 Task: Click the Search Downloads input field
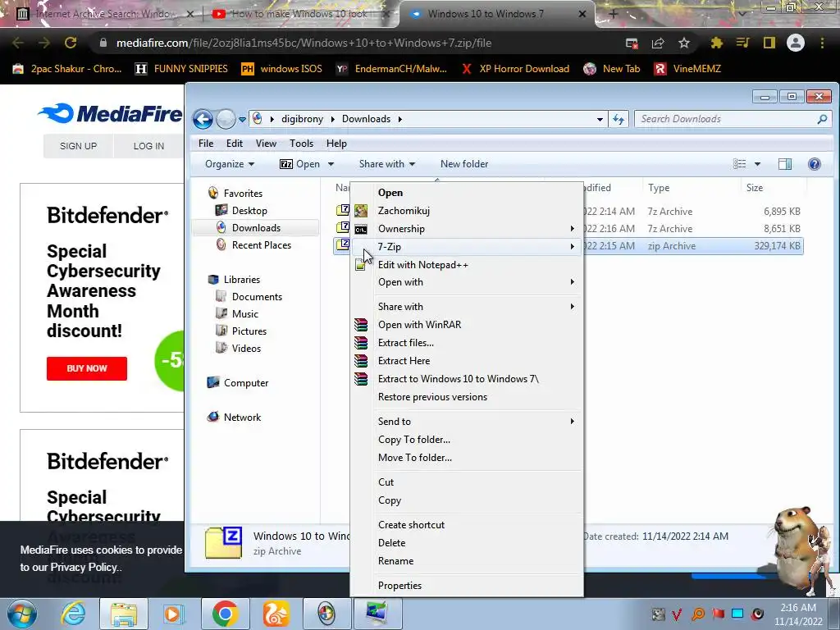(x=726, y=119)
